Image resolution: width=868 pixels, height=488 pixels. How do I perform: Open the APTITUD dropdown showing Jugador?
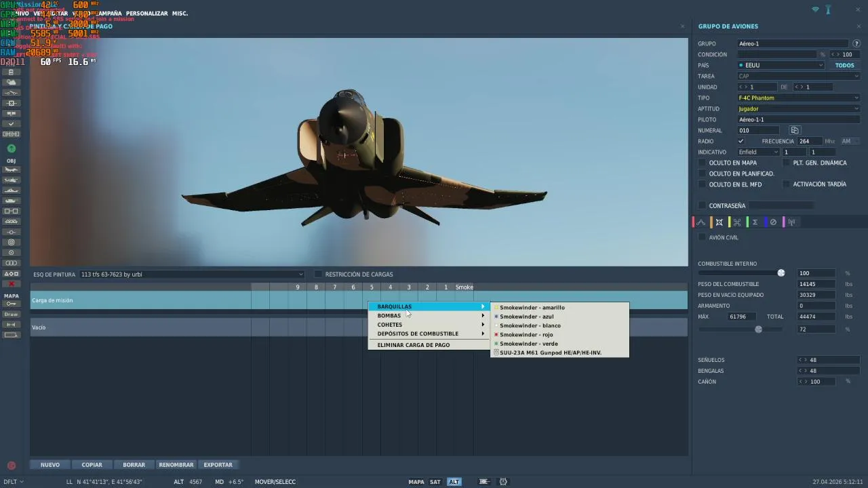pyautogui.click(x=799, y=108)
